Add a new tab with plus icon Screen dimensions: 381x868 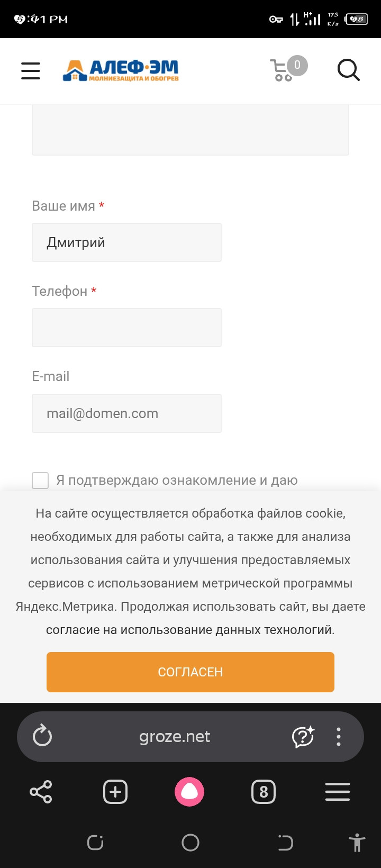tap(115, 792)
